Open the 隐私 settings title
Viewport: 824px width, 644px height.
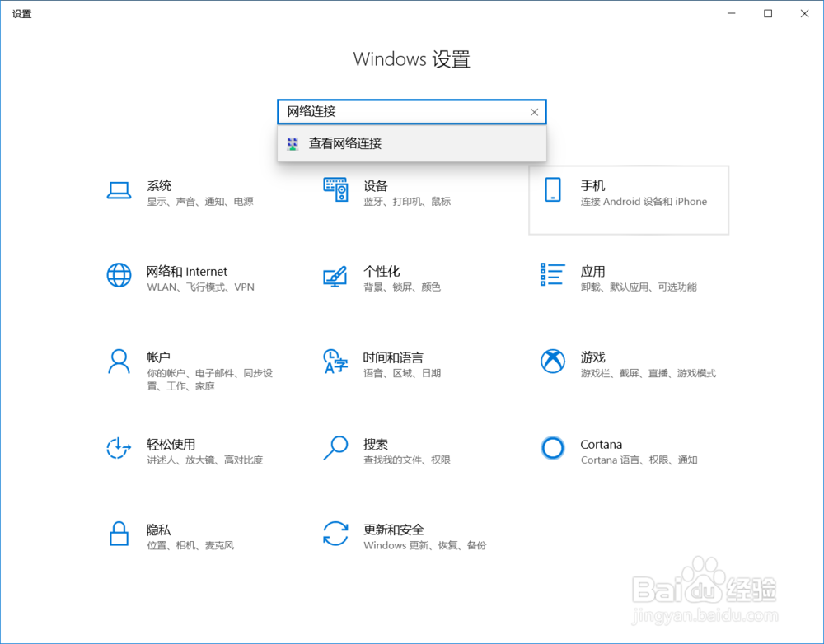click(158, 530)
